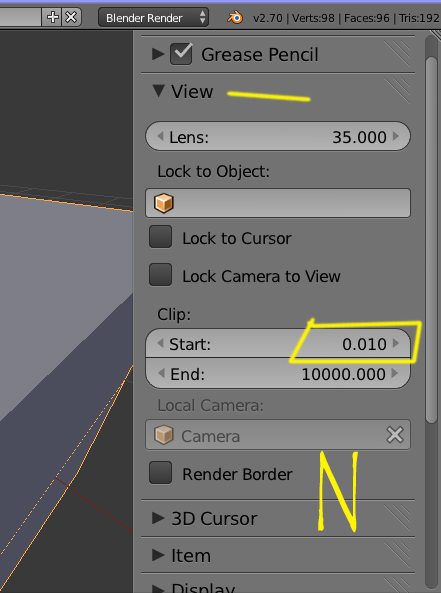Image resolution: width=441 pixels, height=593 pixels.
Task: Enable Lock to Cursor checkbox
Action: [160, 237]
